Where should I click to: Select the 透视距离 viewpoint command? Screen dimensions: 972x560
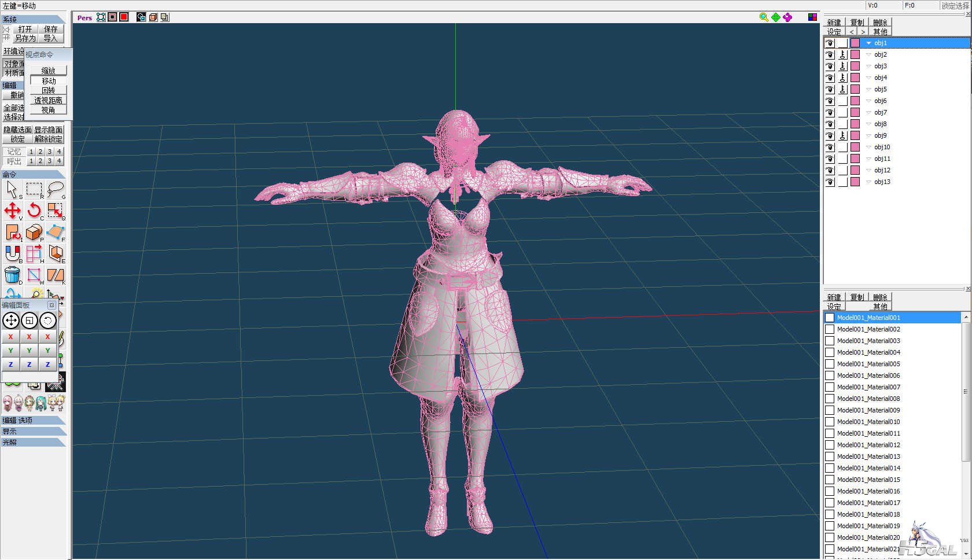click(x=49, y=100)
